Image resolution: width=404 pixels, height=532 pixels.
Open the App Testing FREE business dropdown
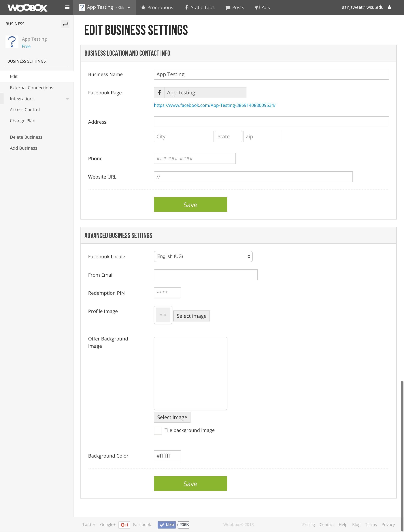click(x=105, y=8)
